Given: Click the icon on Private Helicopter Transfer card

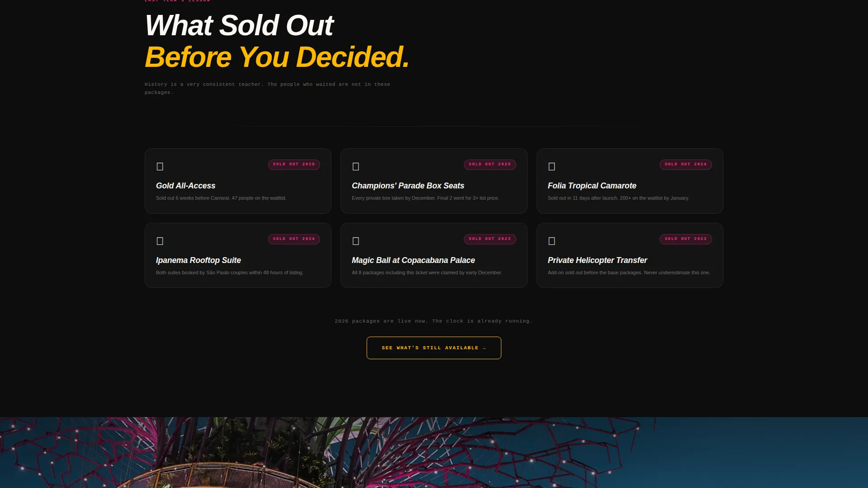Looking at the screenshot, I should click(552, 241).
